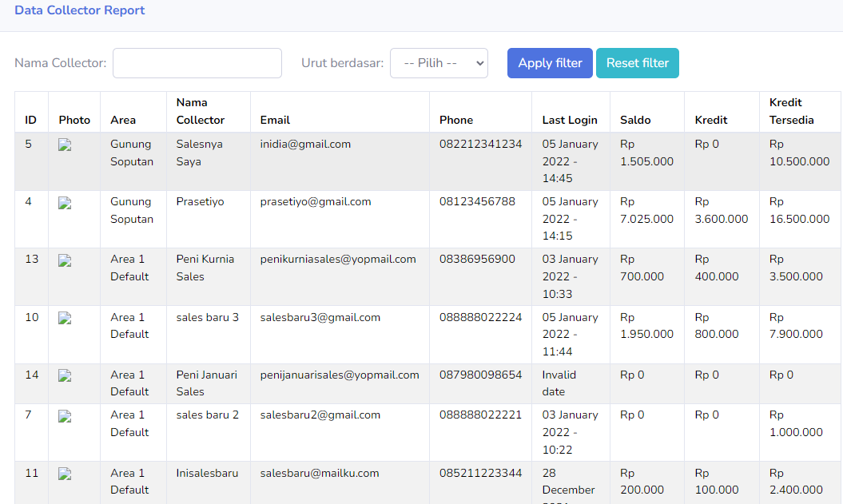This screenshot has height=504, width=843.
Task: Click phone number 08123456788
Action: [x=477, y=202]
